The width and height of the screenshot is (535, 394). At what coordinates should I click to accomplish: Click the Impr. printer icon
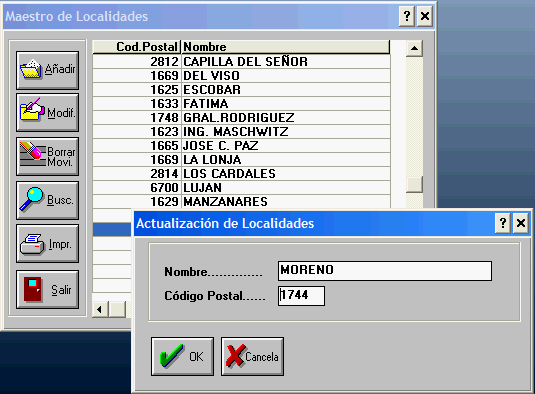pos(47,244)
